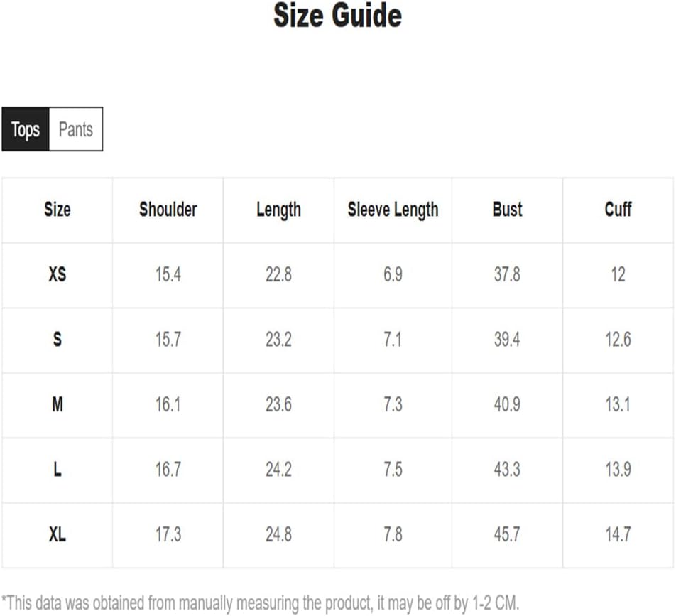Select the XL size row label
This screenshot has height=616, width=676.
(58, 535)
